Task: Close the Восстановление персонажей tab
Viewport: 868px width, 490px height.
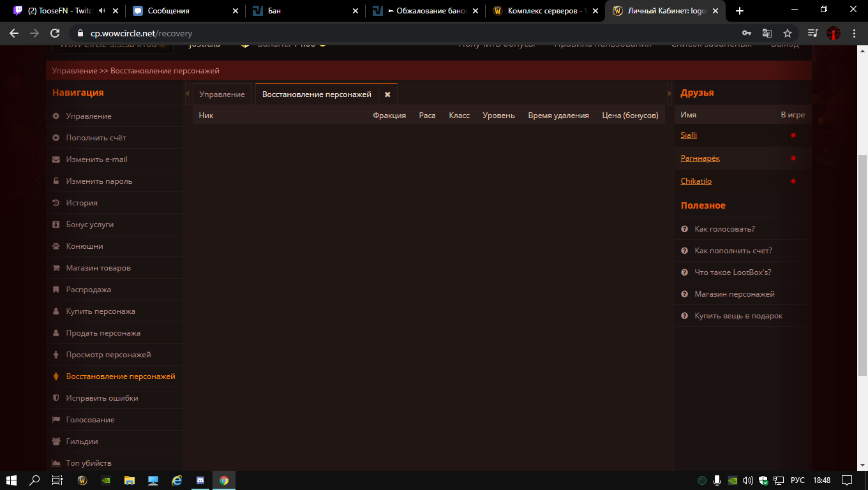Action: point(387,94)
